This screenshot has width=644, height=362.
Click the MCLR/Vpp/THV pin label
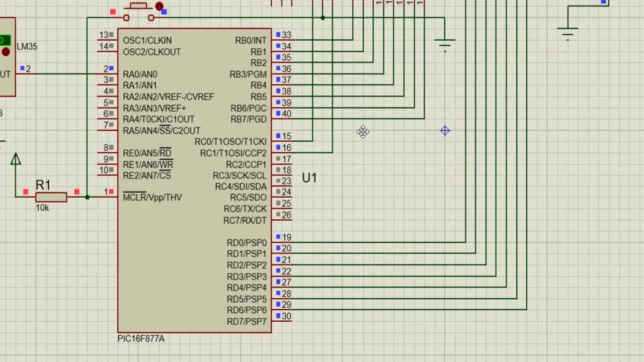click(152, 197)
